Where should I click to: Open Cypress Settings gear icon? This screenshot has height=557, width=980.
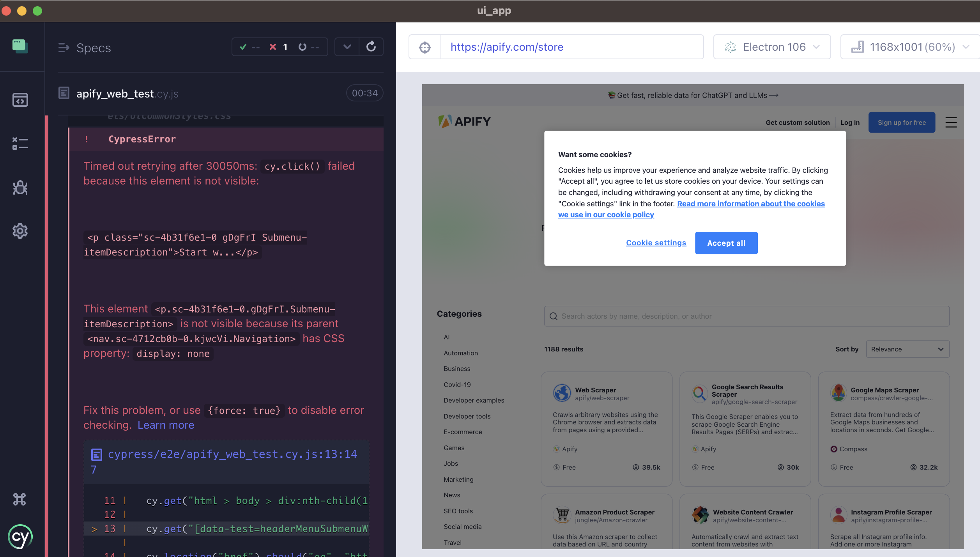[x=20, y=231]
